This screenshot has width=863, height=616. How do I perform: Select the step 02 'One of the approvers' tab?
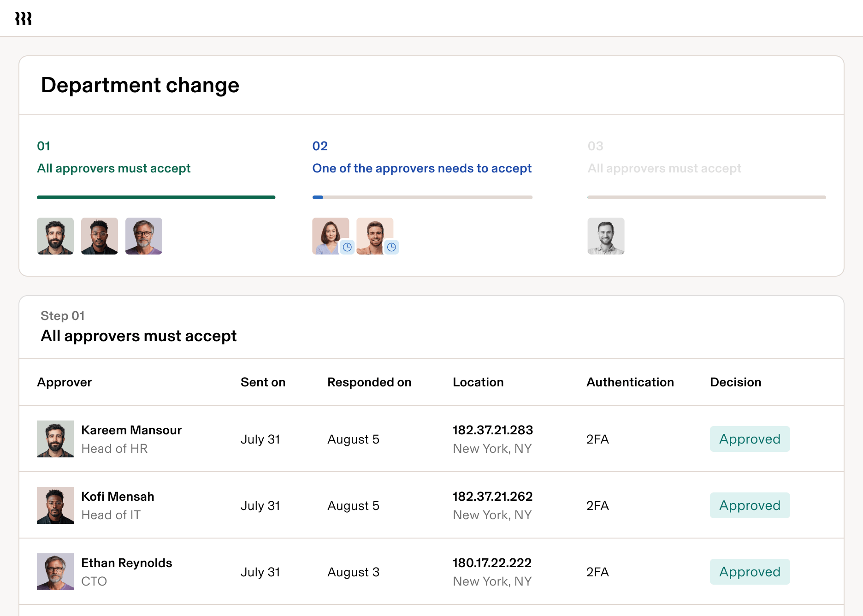422,168
